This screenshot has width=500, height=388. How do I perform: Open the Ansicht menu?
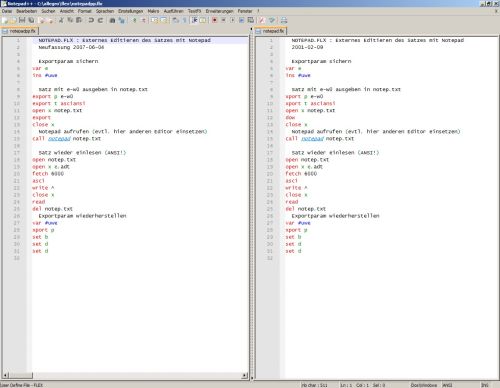(x=67, y=11)
